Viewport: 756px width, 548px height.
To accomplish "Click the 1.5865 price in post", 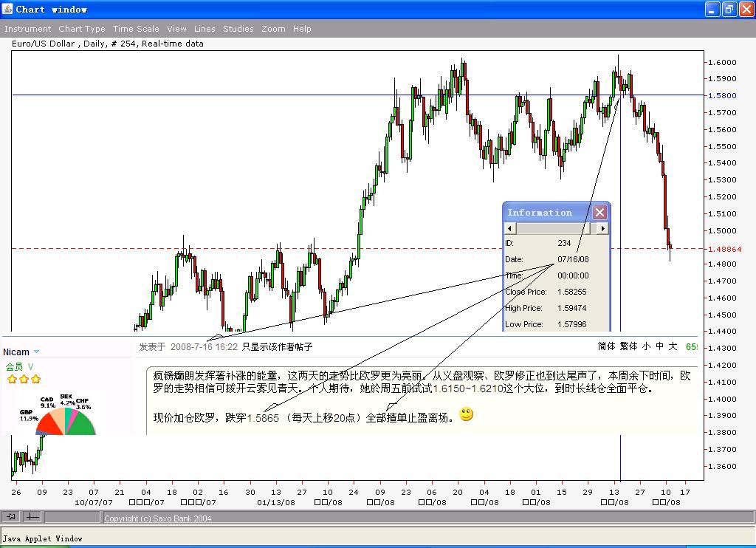I will click(263, 418).
